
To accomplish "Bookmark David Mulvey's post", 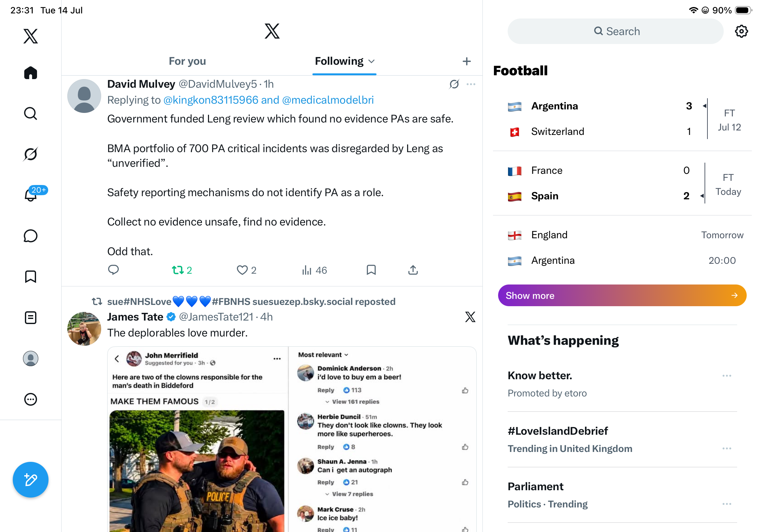I will click(x=371, y=270).
